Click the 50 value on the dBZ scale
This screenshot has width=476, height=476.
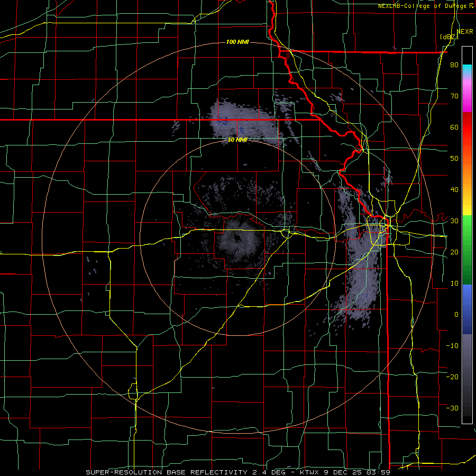point(454,159)
